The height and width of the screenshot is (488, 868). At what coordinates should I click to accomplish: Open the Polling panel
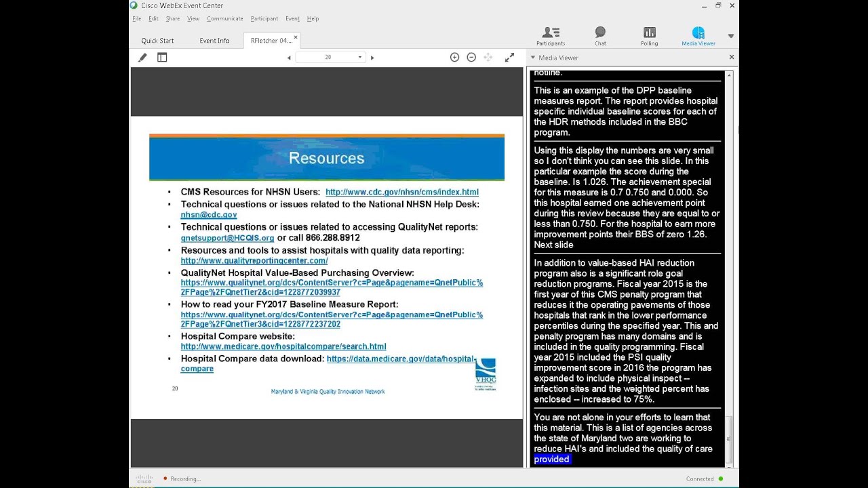(649, 36)
